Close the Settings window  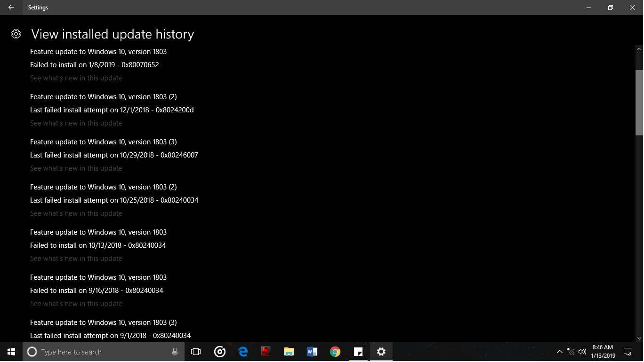pyautogui.click(x=632, y=8)
